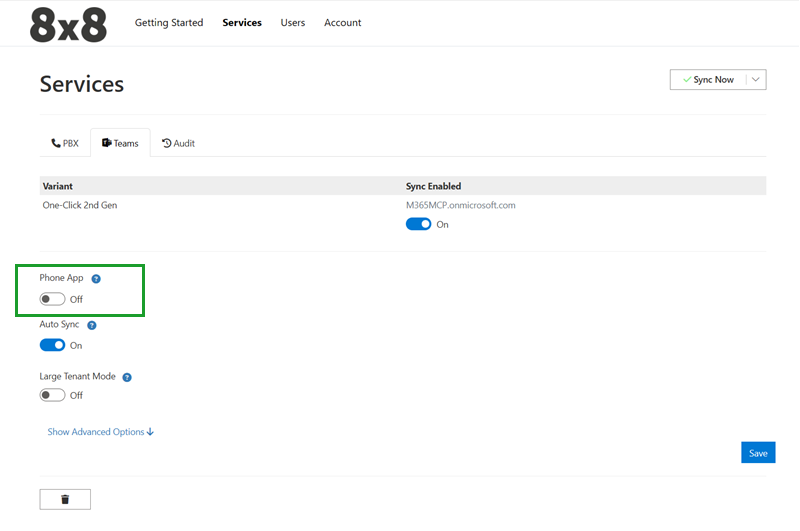Open the Getting Started menu
800x531 pixels.
pyautogui.click(x=169, y=23)
